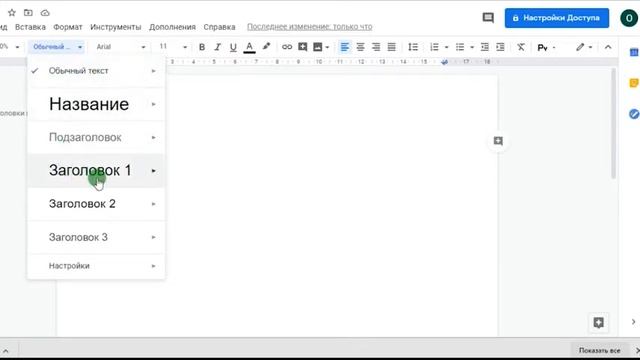Apply the Заголовок 1 style

(96, 171)
